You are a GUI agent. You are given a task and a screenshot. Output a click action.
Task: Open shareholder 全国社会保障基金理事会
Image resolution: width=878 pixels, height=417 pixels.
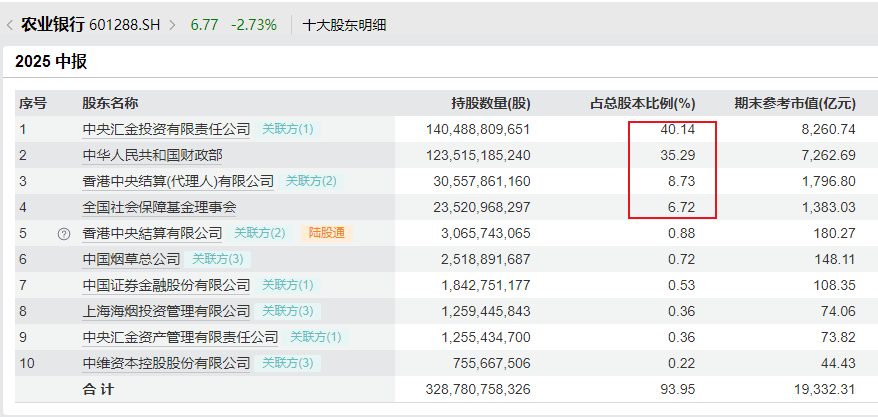tap(159, 208)
